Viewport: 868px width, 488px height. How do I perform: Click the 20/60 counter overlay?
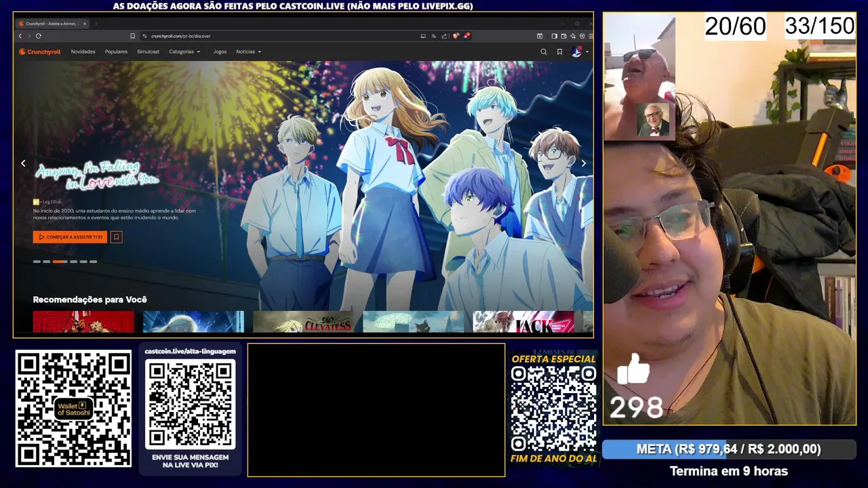click(735, 26)
